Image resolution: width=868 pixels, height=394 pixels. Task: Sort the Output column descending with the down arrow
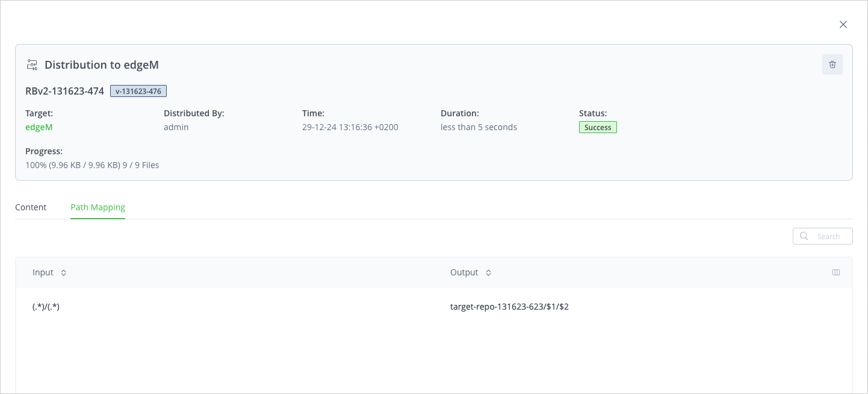[x=488, y=275]
